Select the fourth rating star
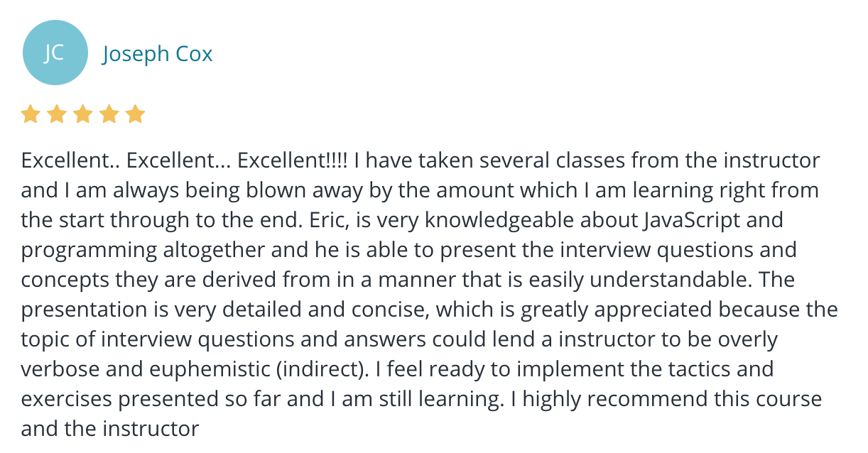Screen dimensions: 868x453 [109, 114]
